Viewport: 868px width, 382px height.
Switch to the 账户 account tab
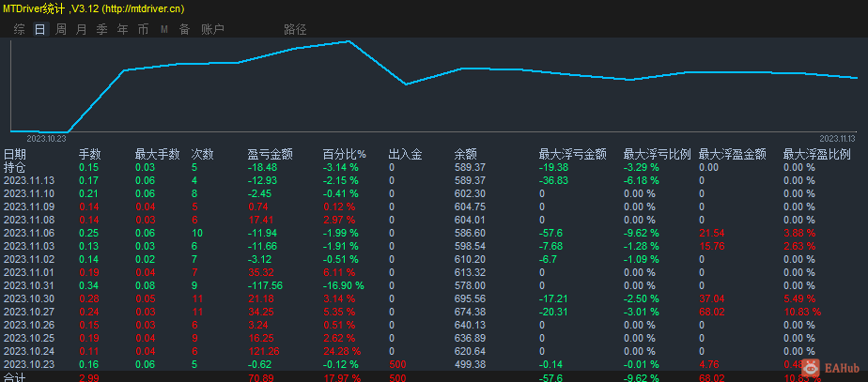pos(212,29)
